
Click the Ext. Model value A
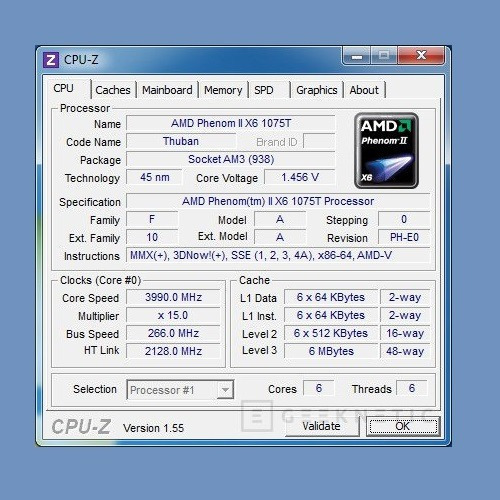[280, 237]
